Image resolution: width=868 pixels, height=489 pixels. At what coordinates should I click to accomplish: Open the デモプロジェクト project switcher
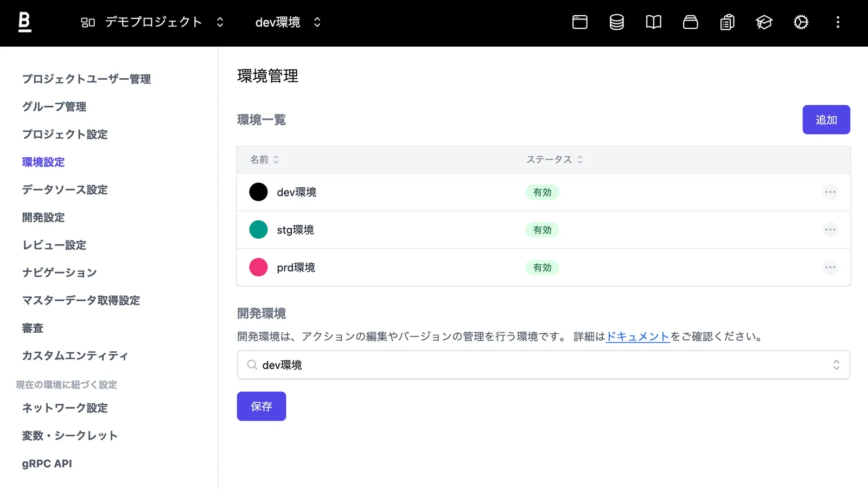(x=152, y=22)
